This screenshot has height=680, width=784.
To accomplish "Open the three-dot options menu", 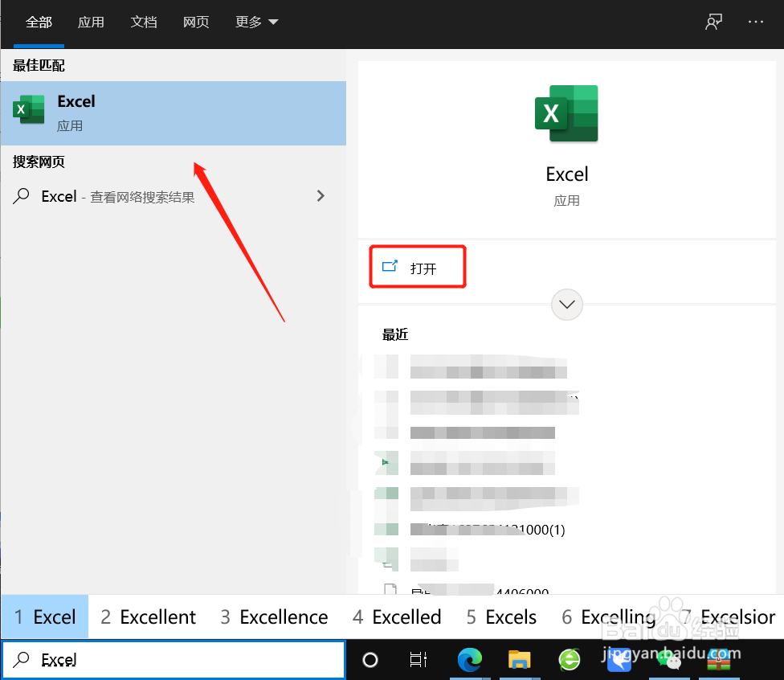I will coord(756,22).
